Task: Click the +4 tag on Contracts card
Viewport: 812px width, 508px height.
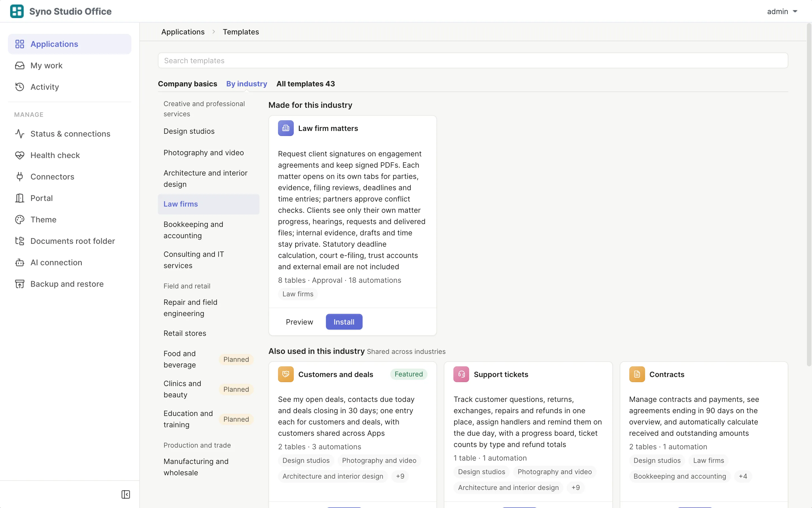Action: pos(743,476)
